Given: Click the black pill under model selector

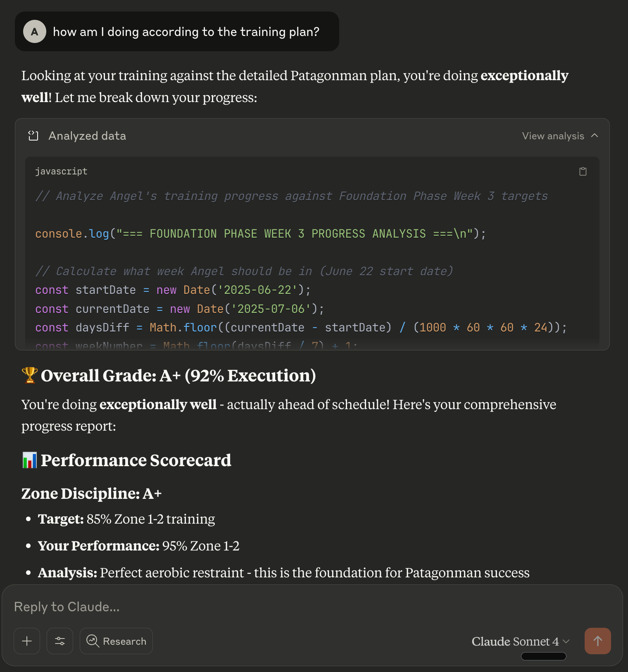Looking at the screenshot, I should [x=543, y=656].
